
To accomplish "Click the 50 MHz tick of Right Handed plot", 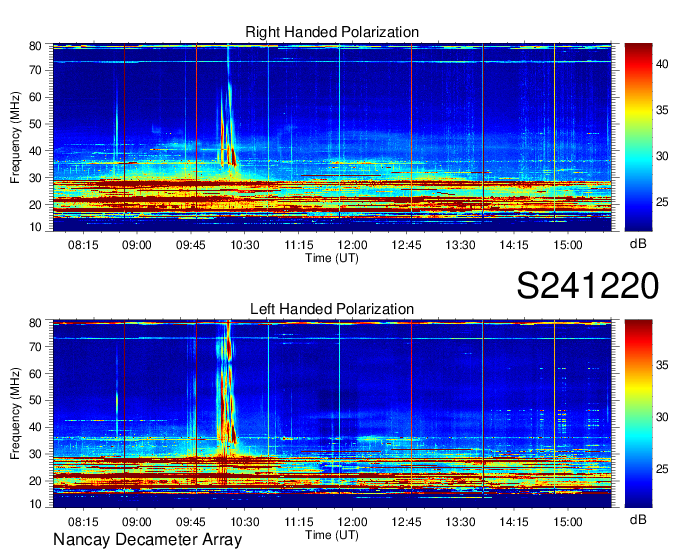I will (x=36, y=124).
